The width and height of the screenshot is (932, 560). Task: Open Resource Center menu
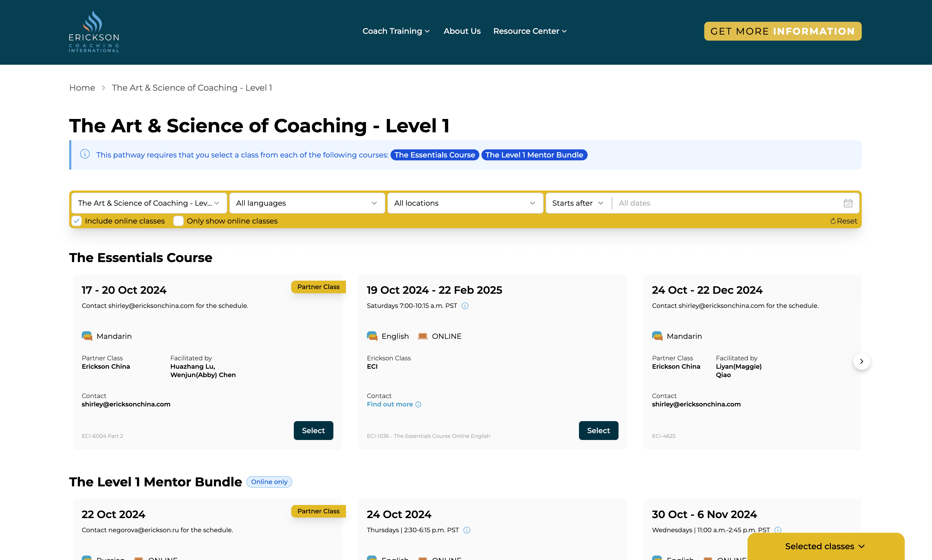click(x=530, y=31)
